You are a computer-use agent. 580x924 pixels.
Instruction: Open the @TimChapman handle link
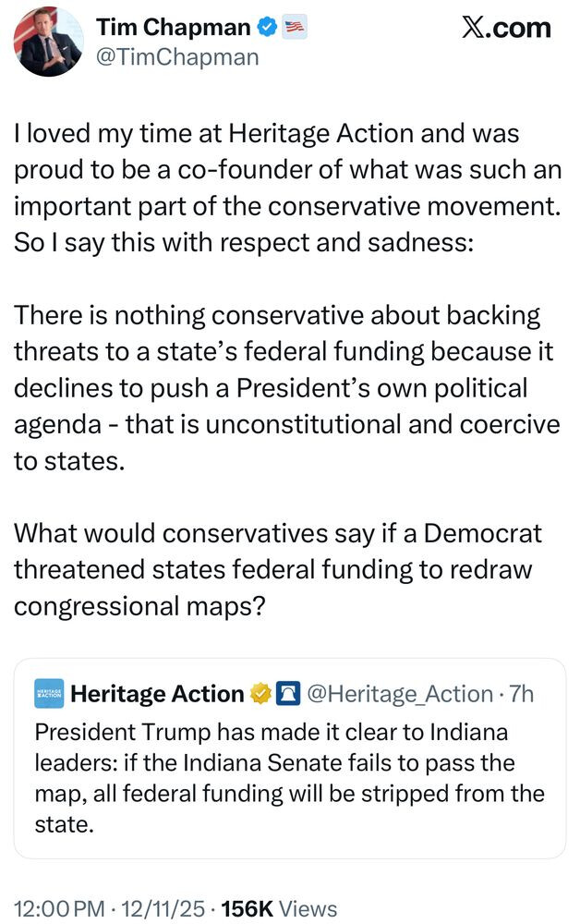177,57
